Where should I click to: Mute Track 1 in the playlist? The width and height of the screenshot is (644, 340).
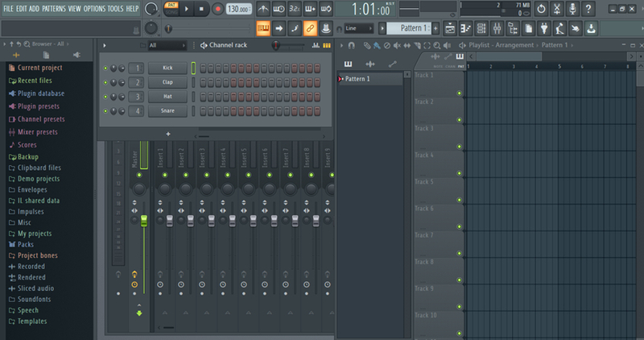(459, 93)
